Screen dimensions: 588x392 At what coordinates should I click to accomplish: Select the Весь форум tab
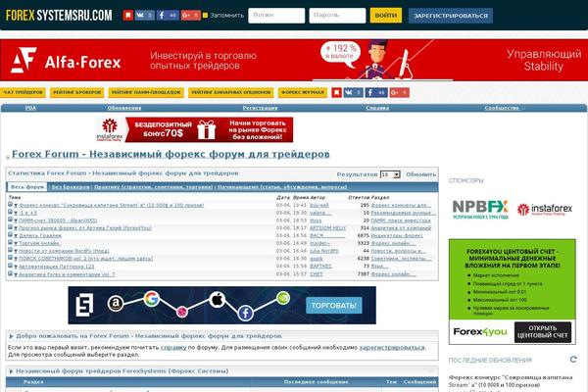point(27,186)
